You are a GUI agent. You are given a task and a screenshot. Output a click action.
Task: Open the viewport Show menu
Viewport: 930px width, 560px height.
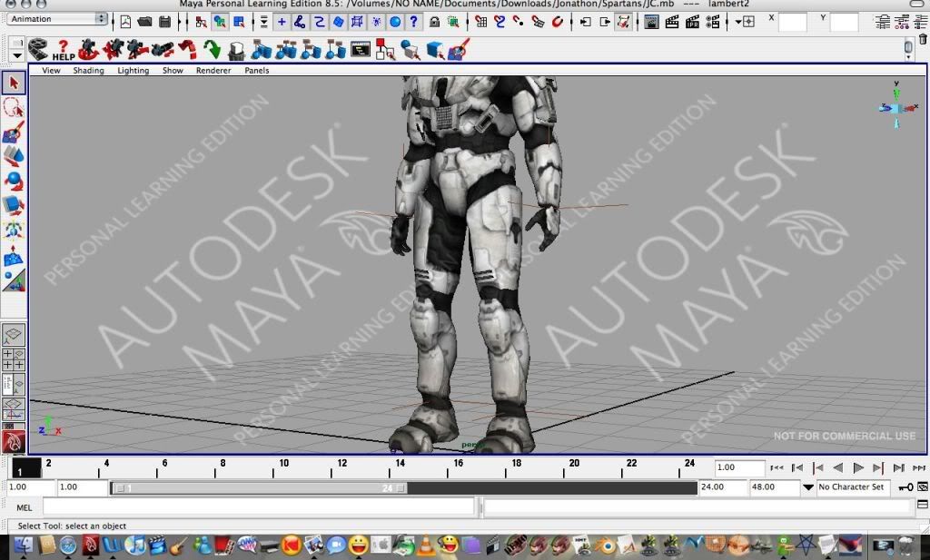click(x=173, y=70)
